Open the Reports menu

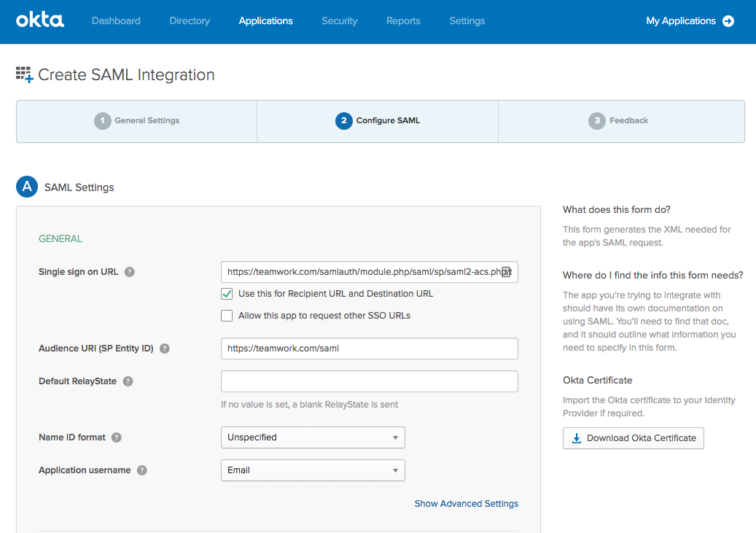click(x=403, y=20)
